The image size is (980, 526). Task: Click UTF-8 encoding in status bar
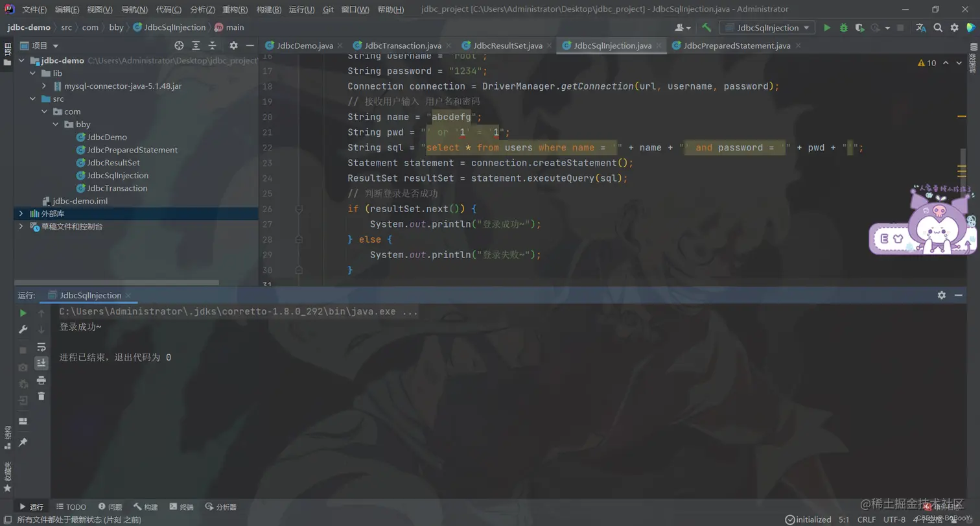tap(894, 520)
